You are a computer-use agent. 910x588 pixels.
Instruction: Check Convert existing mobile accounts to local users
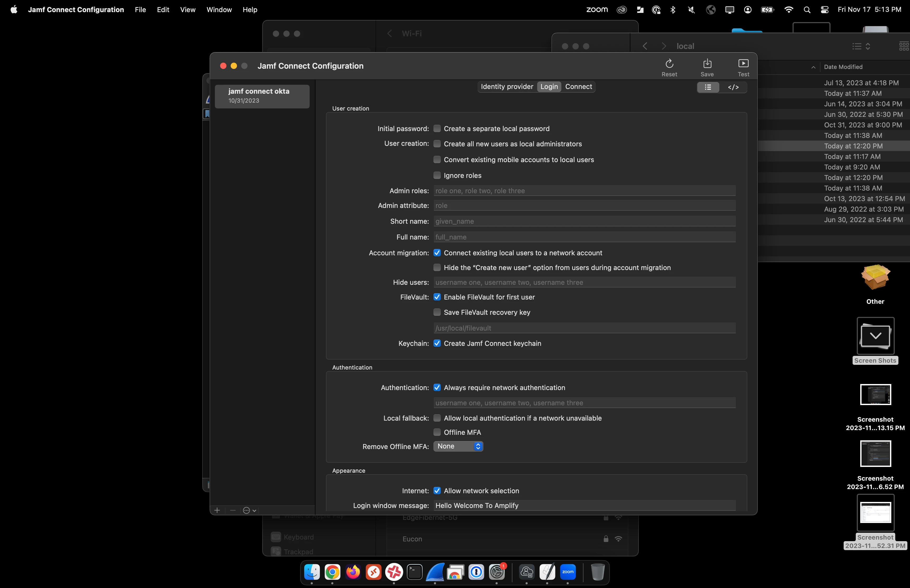pos(437,159)
